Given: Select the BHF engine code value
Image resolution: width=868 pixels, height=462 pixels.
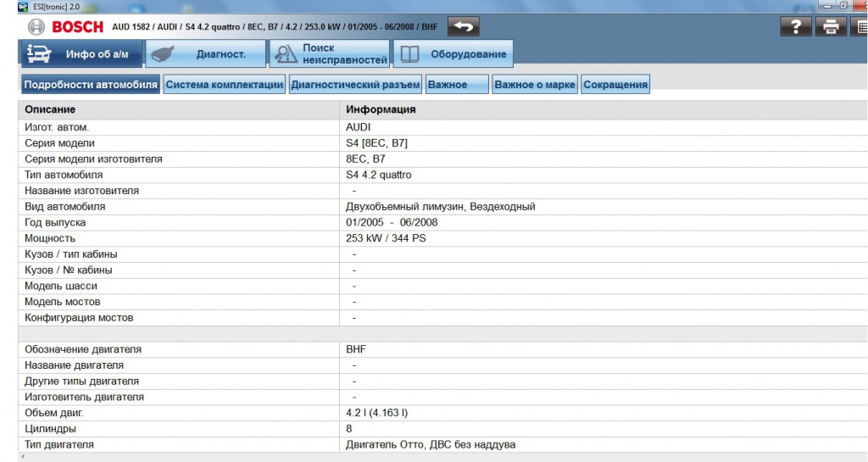Looking at the screenshot, I should coord(356,350).
